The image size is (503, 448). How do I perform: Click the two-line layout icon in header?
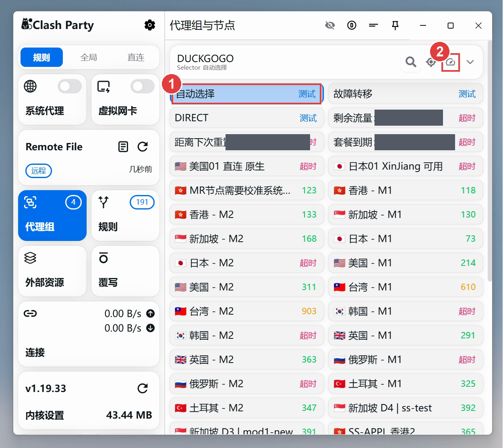click(373, 25)
